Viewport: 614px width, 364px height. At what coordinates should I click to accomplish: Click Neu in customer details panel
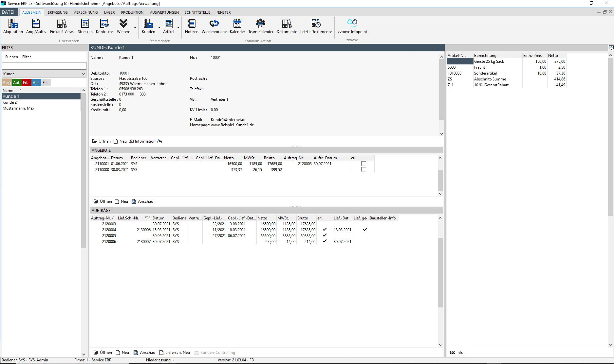pyautogui.click(x=120, y=141)
